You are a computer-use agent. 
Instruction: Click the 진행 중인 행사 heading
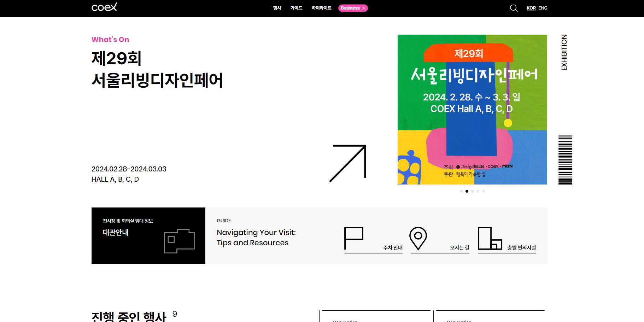(129, 316)
